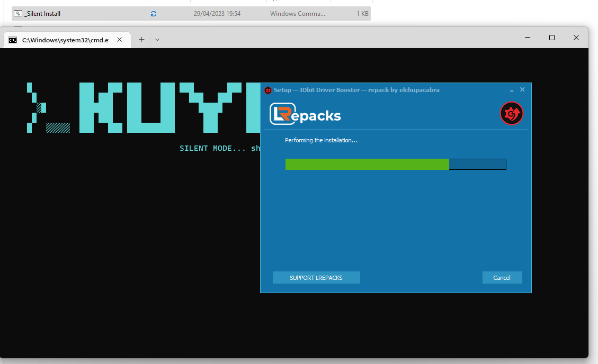The image size is (598, 364).
Task: Click the green installation progress bar
Action: 367,165
